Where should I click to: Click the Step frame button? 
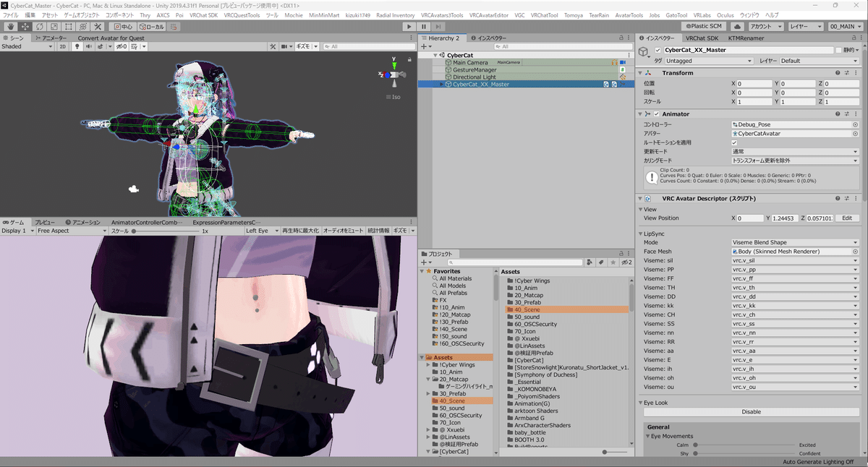[x=440, y=26]
